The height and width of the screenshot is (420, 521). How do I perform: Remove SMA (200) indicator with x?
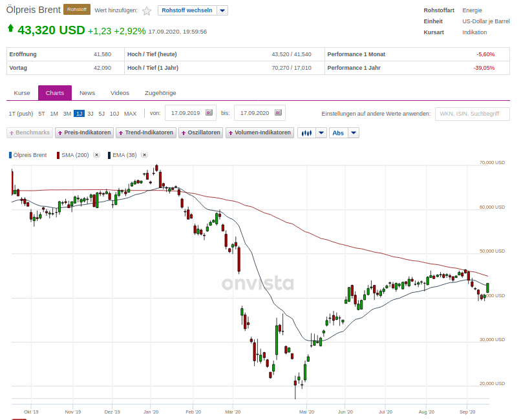(x=96, y=155)
